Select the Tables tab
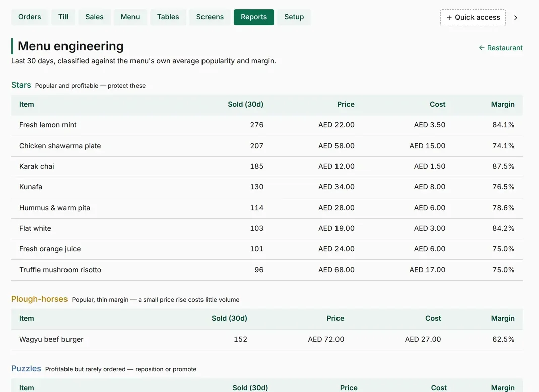This screenshot has height=392, width=539. click(168, 17)
